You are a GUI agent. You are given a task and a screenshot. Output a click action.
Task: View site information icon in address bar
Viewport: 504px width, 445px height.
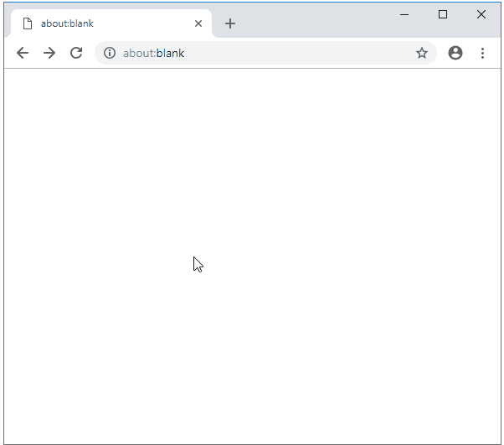(x=110, y=53)
